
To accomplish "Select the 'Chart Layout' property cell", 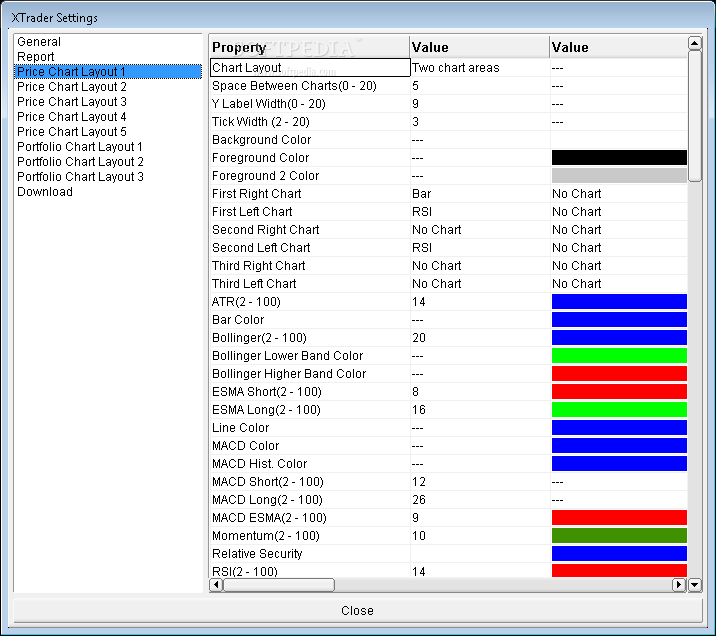I will click(x=310, y=68).
